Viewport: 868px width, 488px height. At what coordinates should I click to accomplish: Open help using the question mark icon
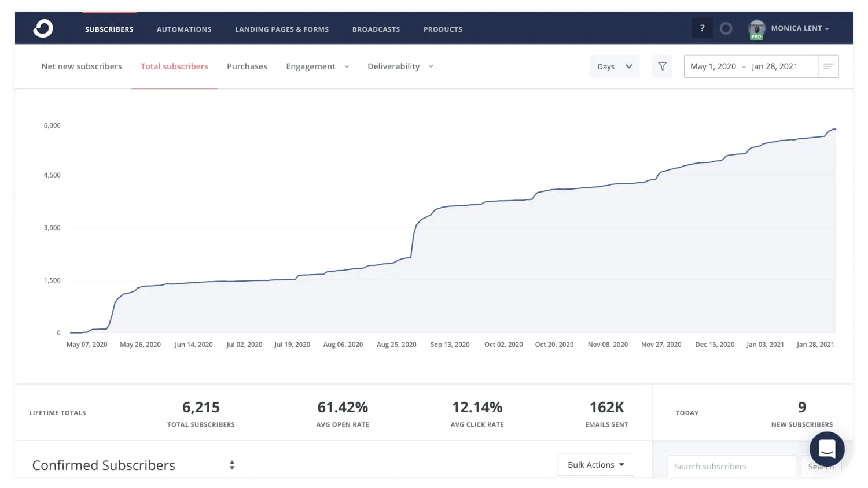coord(702,27)
